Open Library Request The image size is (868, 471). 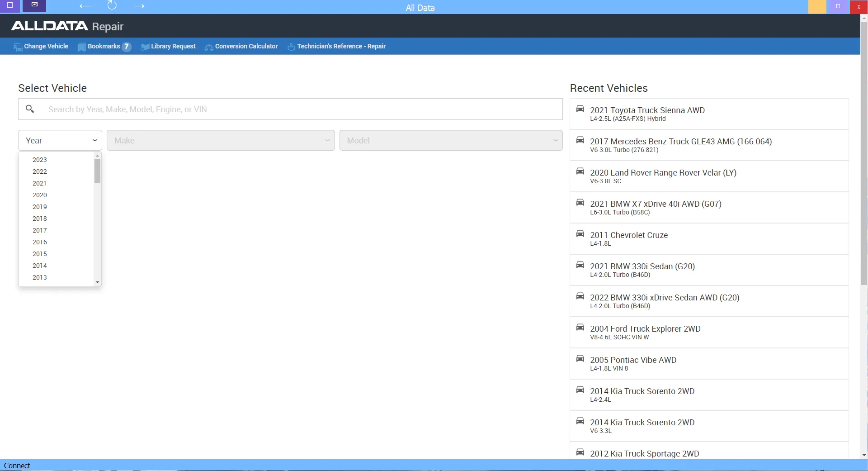(168, 46)
